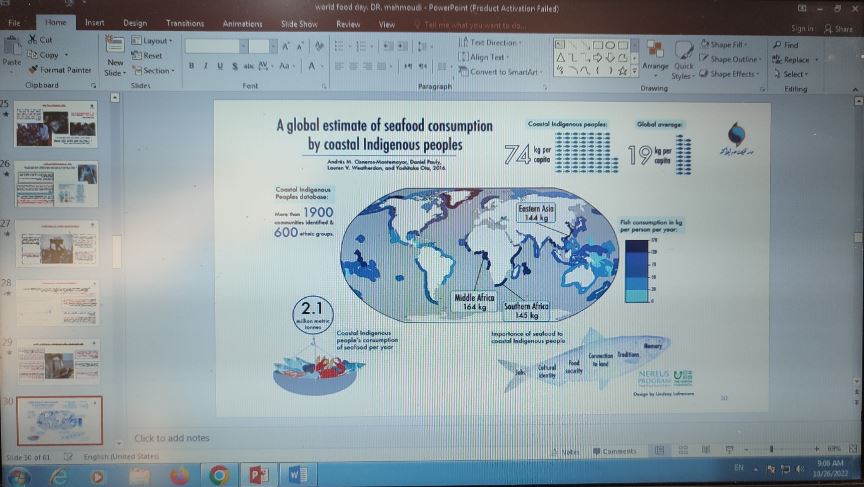Screen dimensions: 864x487
Task: Reset the slide layout
Action: [x=151, y=56]
